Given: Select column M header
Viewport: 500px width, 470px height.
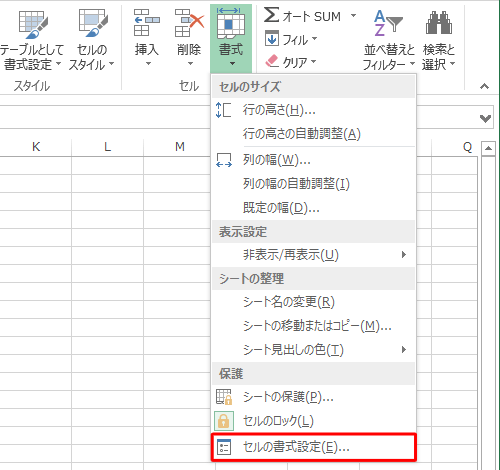Looking at the screenshot, I should 180,147.
